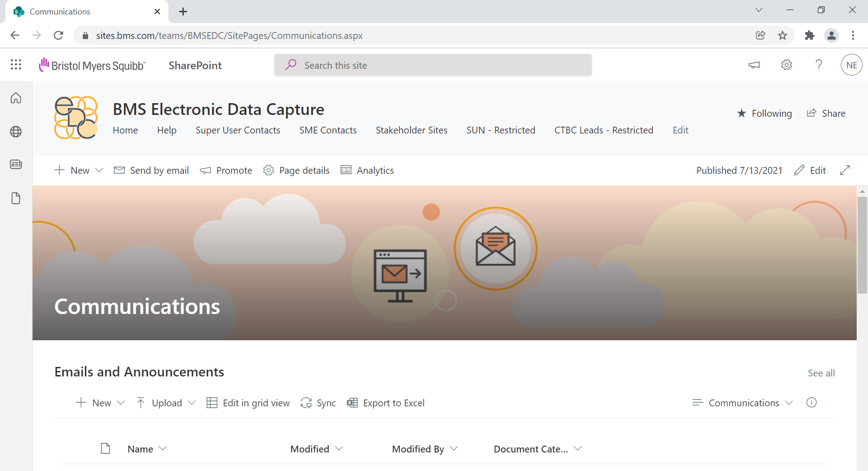Viewport: 868px width, 471px height.
Task: Click the share-this-page icon in address bar
Action: pos(760,35)
